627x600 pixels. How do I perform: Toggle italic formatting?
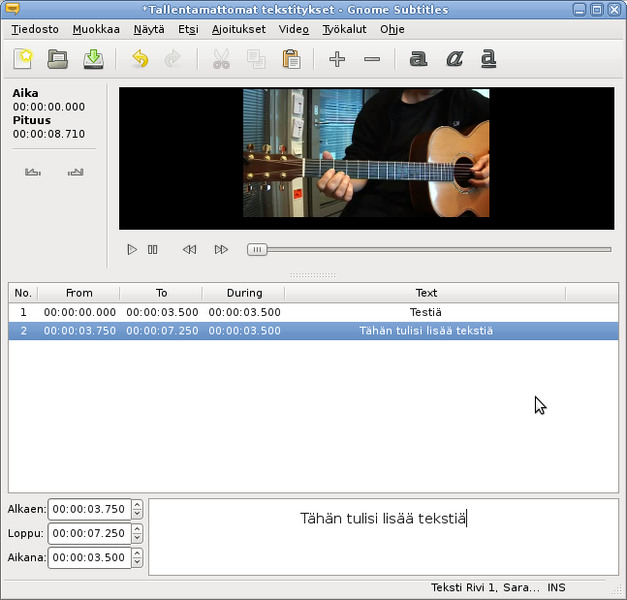point(453,59)
